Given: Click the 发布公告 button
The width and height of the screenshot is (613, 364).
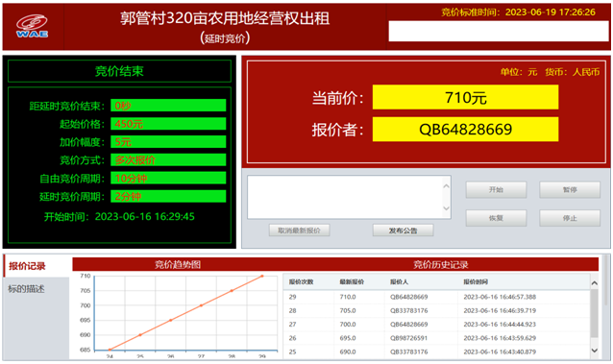Looking at the screenshot, I should [403, 231].
